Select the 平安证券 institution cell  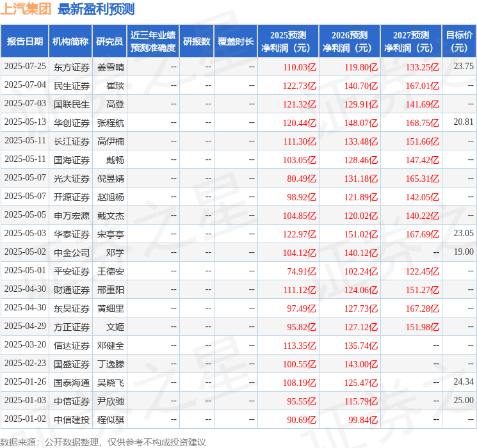(72, 271)
